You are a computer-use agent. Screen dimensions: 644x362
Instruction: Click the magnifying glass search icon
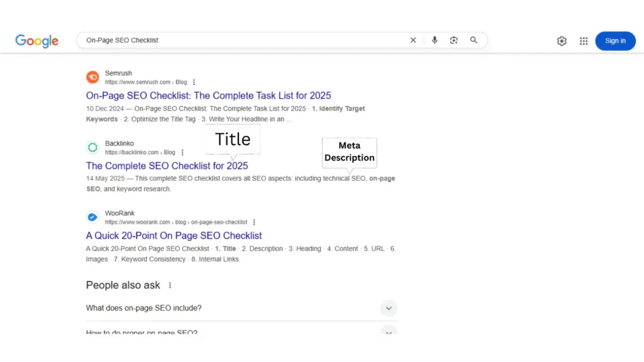pos(474,40)
